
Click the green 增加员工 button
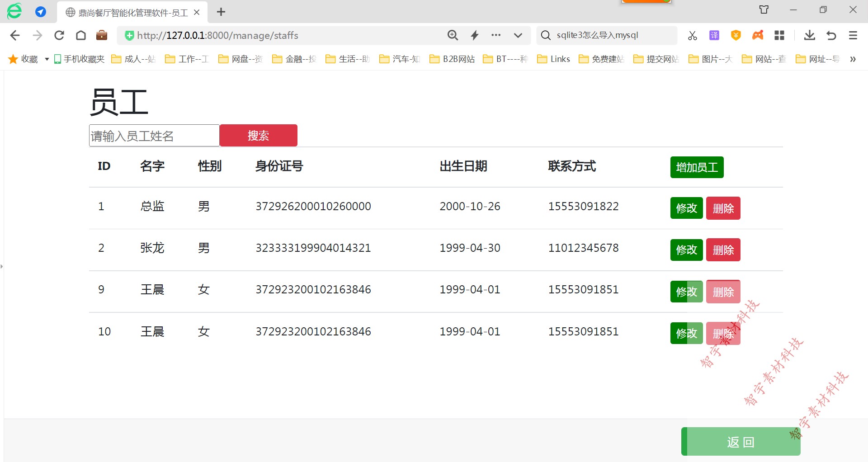click(x=697, y=167)
